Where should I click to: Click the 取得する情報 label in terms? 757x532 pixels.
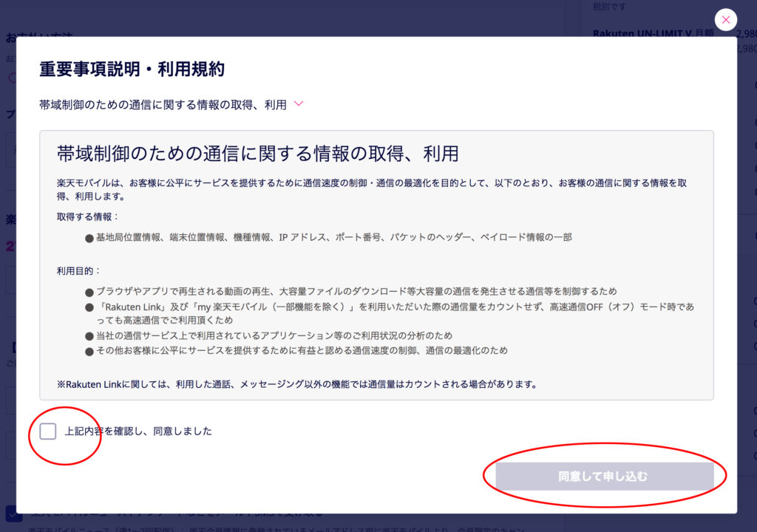point(88,216)
